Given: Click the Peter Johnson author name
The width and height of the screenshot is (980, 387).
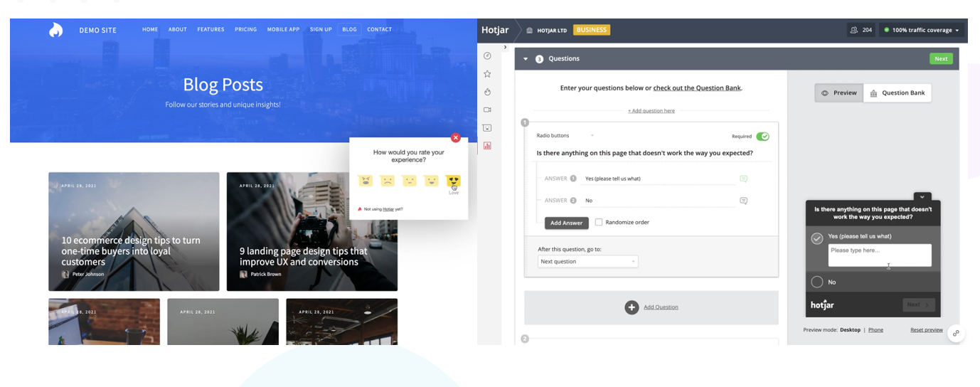Looking at the screenshot, I should coord(88,274).
